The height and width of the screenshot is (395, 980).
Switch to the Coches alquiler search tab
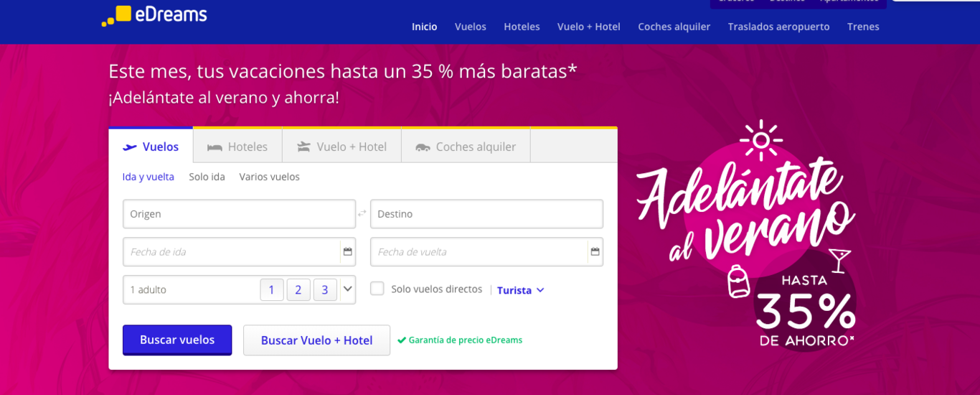tap(466, 147)
